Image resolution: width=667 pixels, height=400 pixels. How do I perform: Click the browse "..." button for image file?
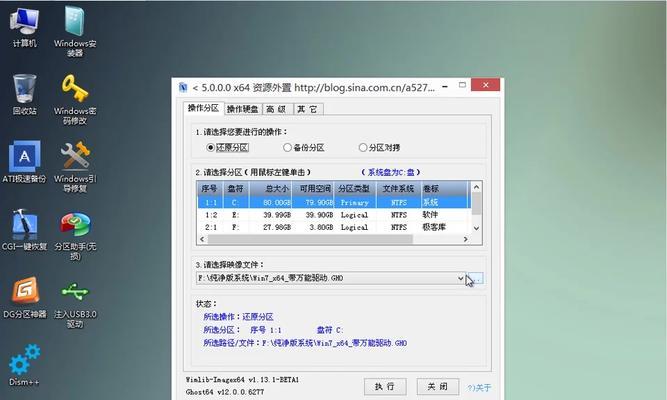476,278
